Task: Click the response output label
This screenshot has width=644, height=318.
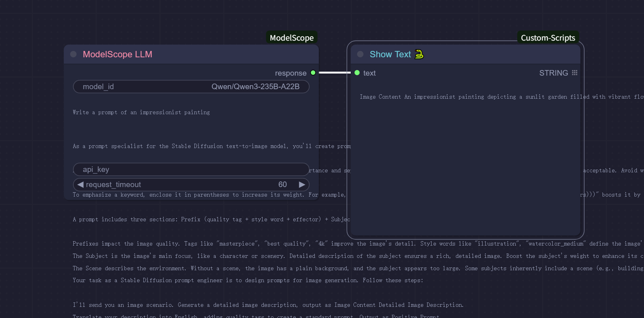Action: [291, 73]
